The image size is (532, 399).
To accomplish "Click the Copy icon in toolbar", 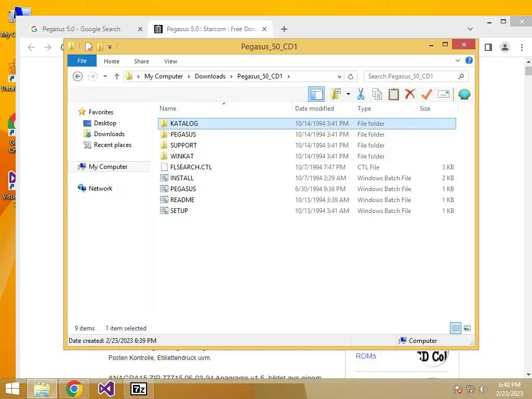I will (x=377, y=94).
